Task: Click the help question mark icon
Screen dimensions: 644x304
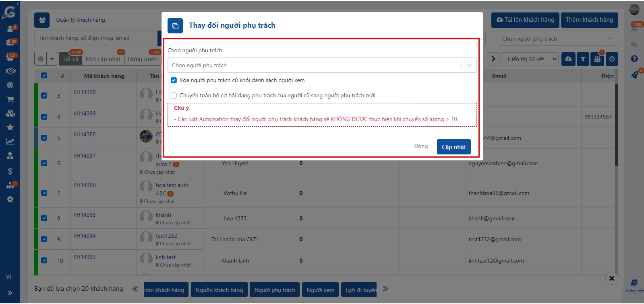Action: coord(634,59)
